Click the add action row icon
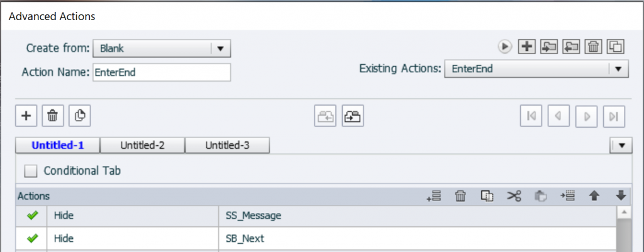The height and width of the screenshot is (252, 644). tap(433, 196)
